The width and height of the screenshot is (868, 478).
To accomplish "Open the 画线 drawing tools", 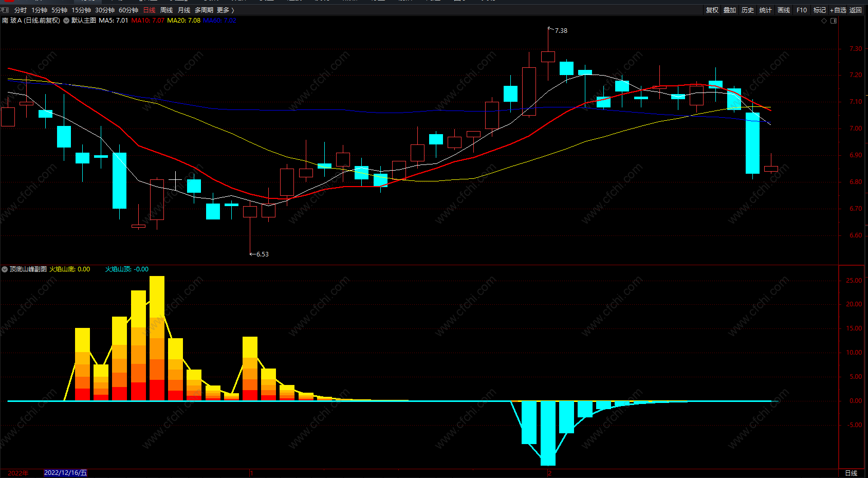I will [x=784, y=10].
